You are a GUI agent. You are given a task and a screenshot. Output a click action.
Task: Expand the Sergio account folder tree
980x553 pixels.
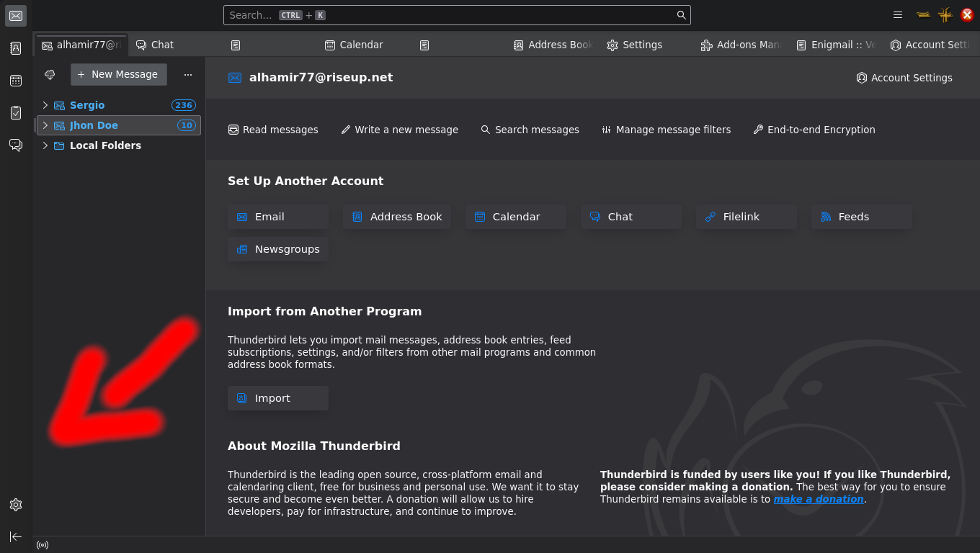(x=45, y=105)
